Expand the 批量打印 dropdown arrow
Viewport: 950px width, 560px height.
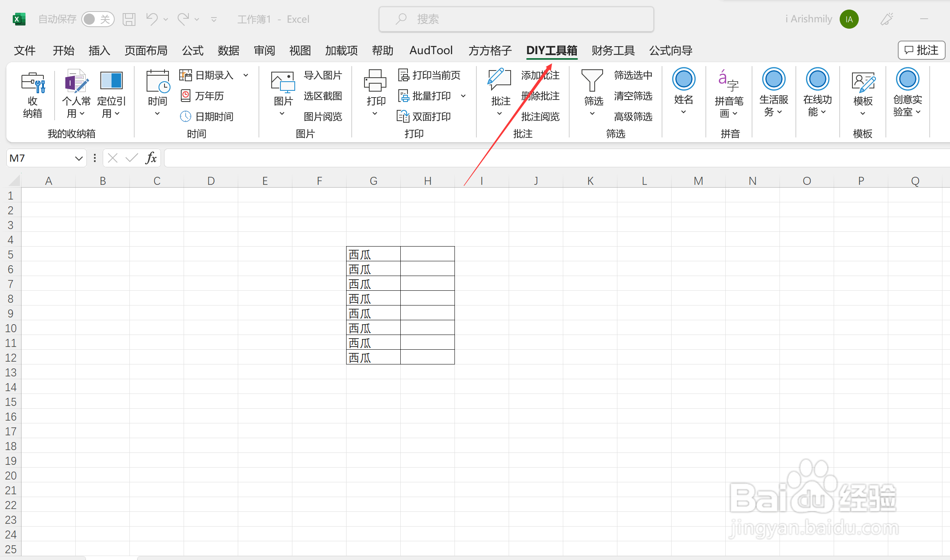pyautogui.click(x=463, y=96)
